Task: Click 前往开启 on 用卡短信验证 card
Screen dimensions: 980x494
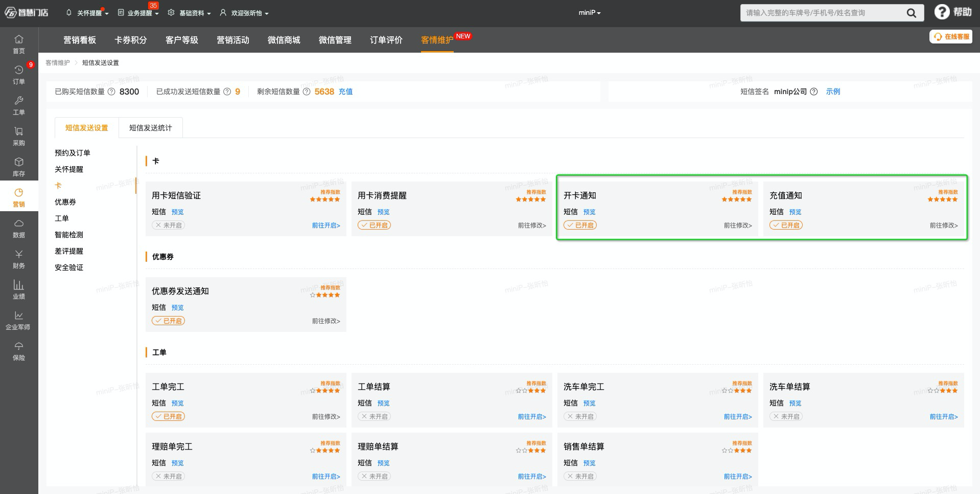Action: [326, 226]
